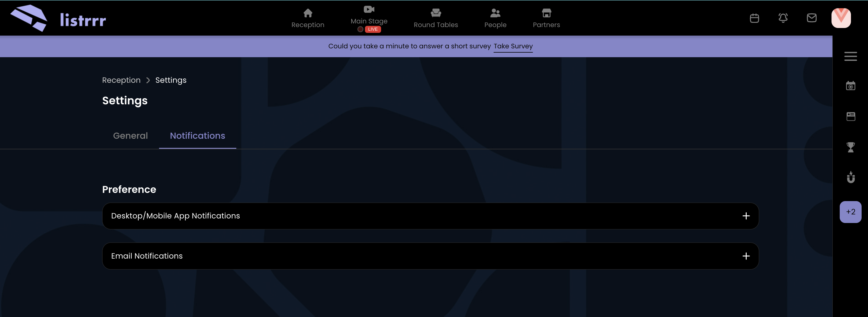Open the calendar icon in header
The width and height of the screenshot is (868, 317).
click(754, 18)
